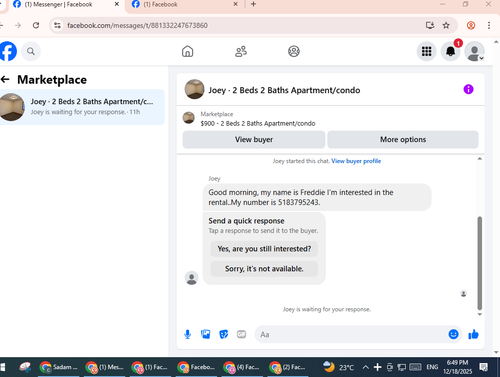Image resolution: width=500 pixels, height=377 pixels.
Task: Click the chat scroll down arrow
Action: click(x=480, y=314)
